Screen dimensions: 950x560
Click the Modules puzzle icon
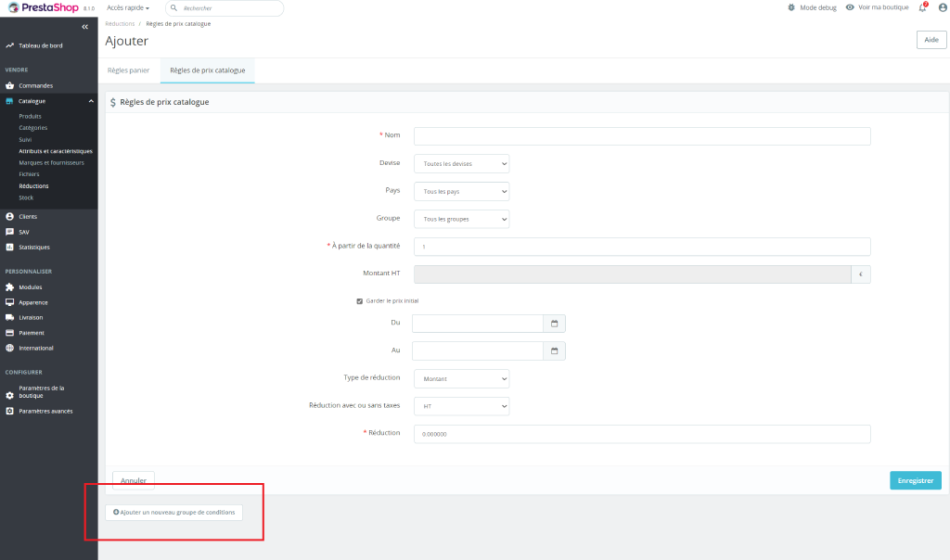9,287
